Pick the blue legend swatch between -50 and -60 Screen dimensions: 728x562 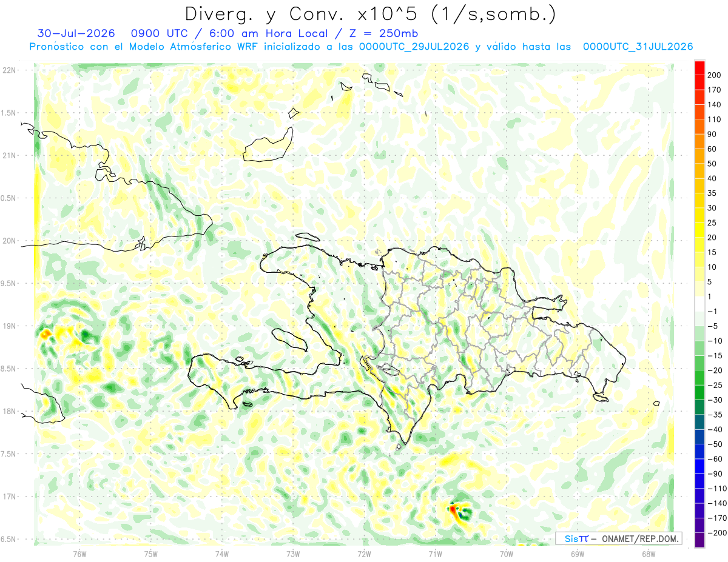click(x=699, y=451)
